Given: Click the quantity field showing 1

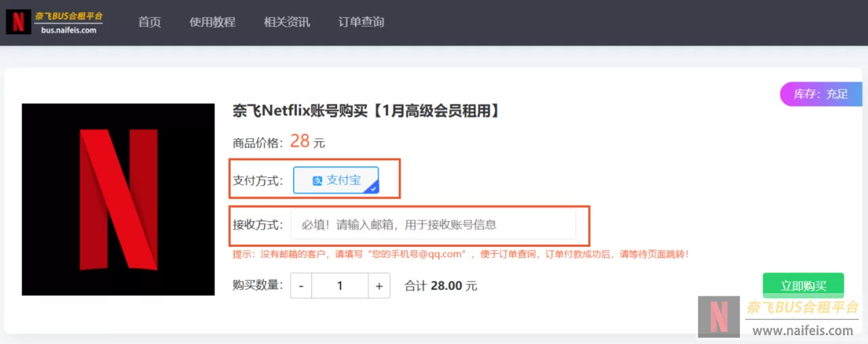Looking at the screenshot, I should (340, 286).
